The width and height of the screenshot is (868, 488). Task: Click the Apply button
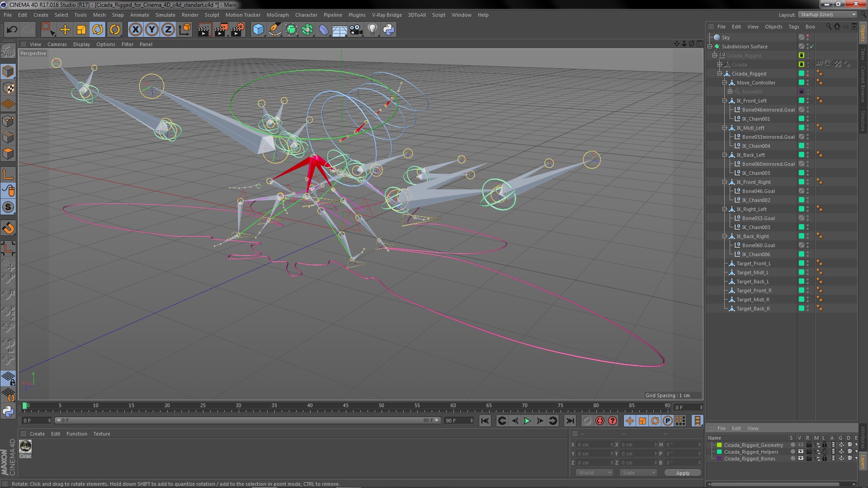tap(683, 473)
